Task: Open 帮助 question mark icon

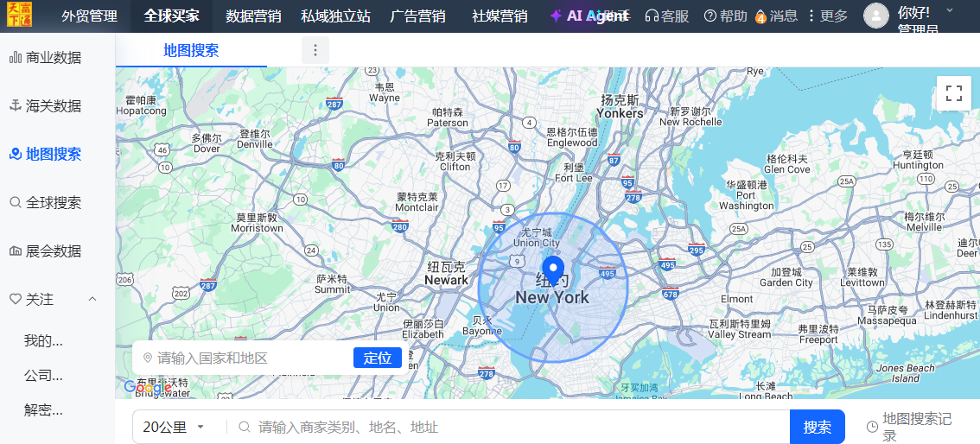Action: click(725, 16)
